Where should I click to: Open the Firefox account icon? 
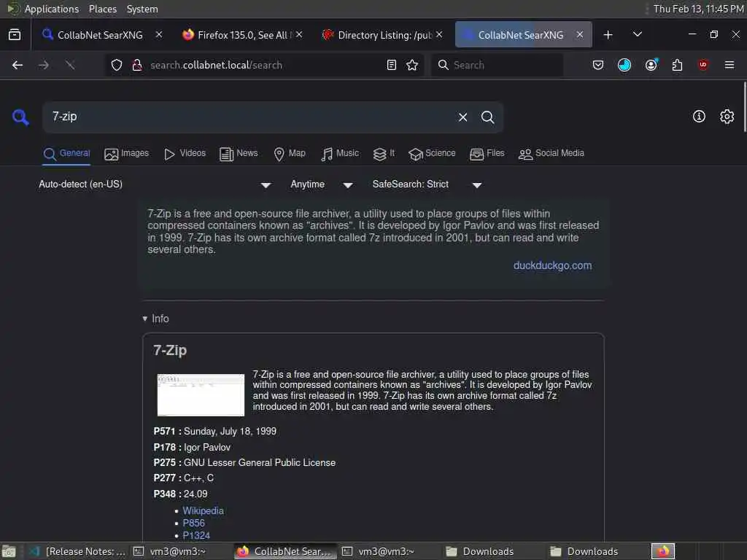point(651,65)
